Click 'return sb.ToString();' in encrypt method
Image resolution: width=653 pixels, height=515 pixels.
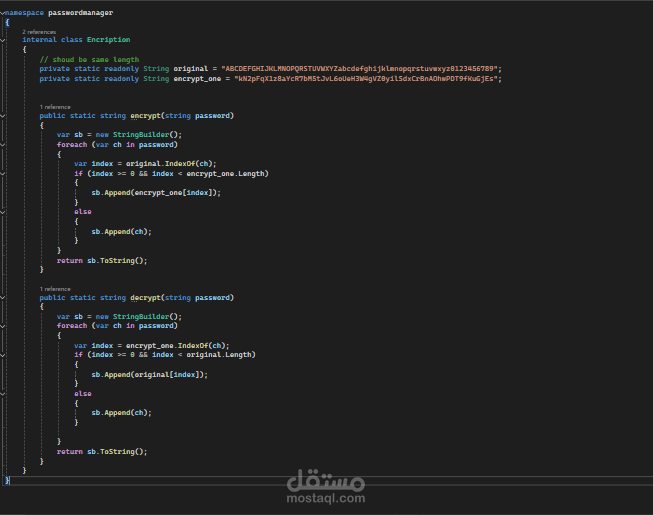coord(102,261)
